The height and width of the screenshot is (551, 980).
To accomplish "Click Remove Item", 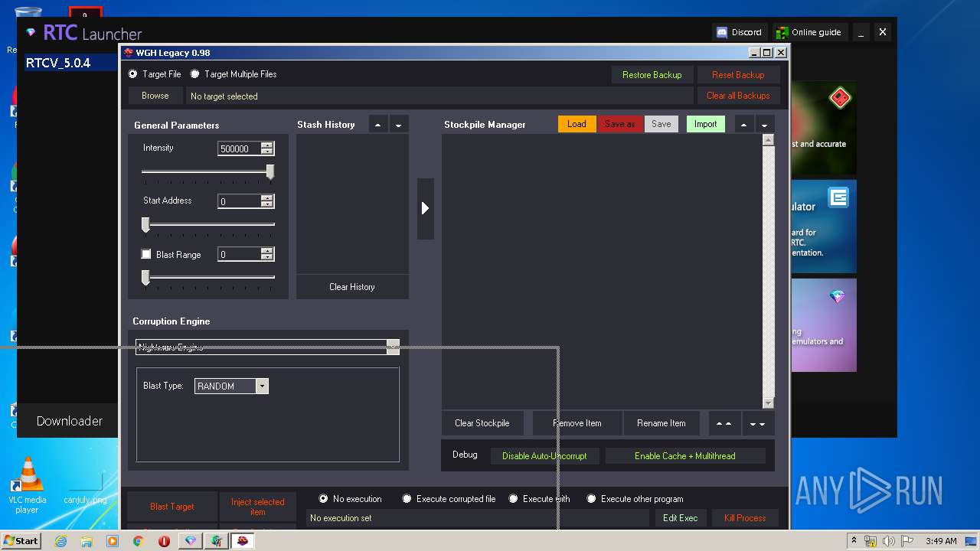I will 577,423.
